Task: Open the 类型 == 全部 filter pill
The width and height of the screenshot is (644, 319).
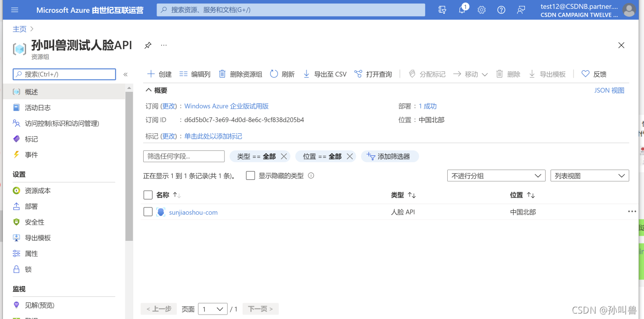Action: point(256,156)
